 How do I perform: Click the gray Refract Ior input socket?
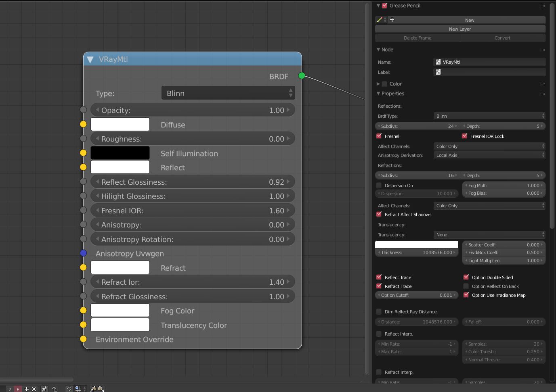pyautogui.click(x=83, y=281)
